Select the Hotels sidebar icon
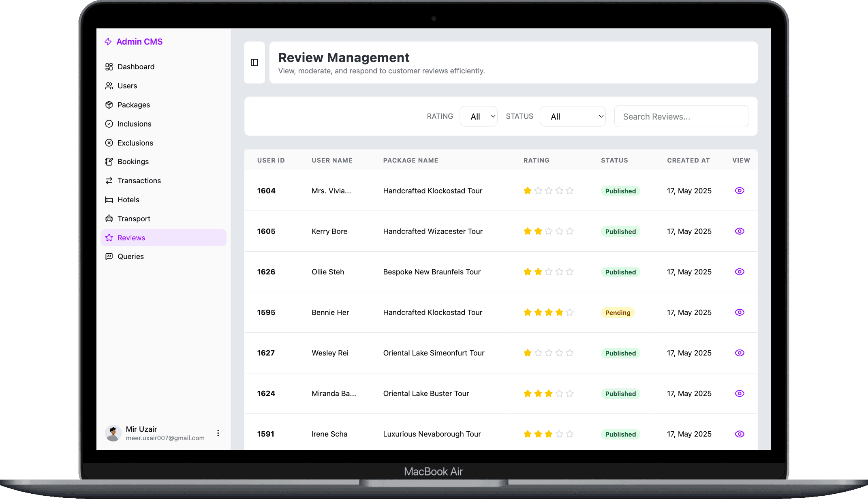Screen dimensions: 868x499 pyautogui.click(x=109, y=199)
